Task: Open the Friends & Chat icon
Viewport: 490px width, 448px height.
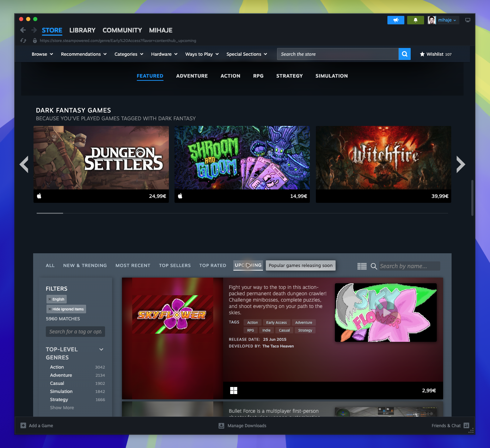Action: tap(466, 425)
